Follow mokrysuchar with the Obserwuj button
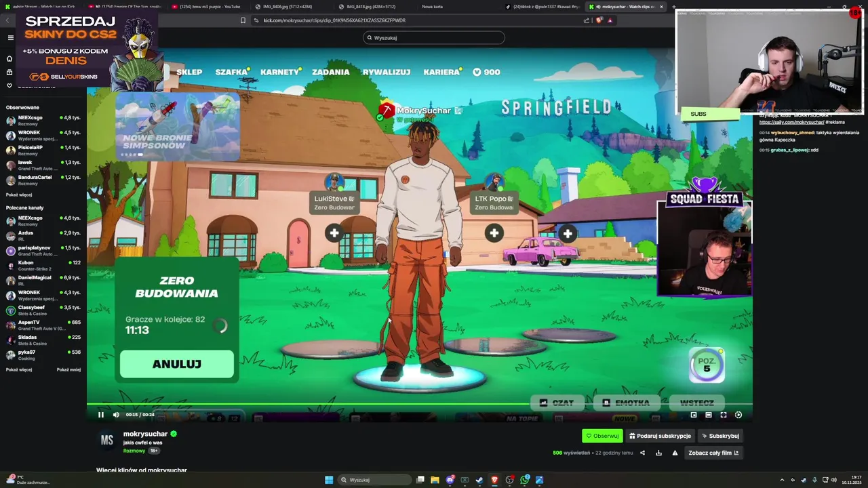Screen dimensions: 868x488 pyautogui.click(x=602, y=436)
